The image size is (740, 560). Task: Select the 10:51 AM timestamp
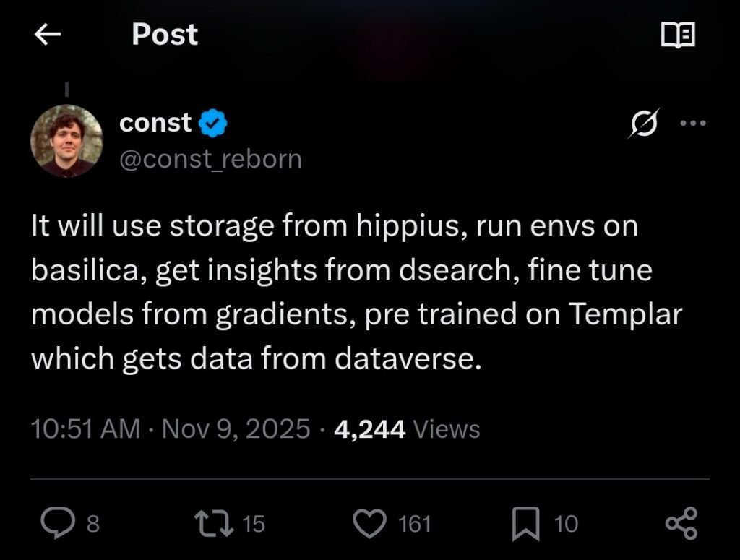[85, 429]
